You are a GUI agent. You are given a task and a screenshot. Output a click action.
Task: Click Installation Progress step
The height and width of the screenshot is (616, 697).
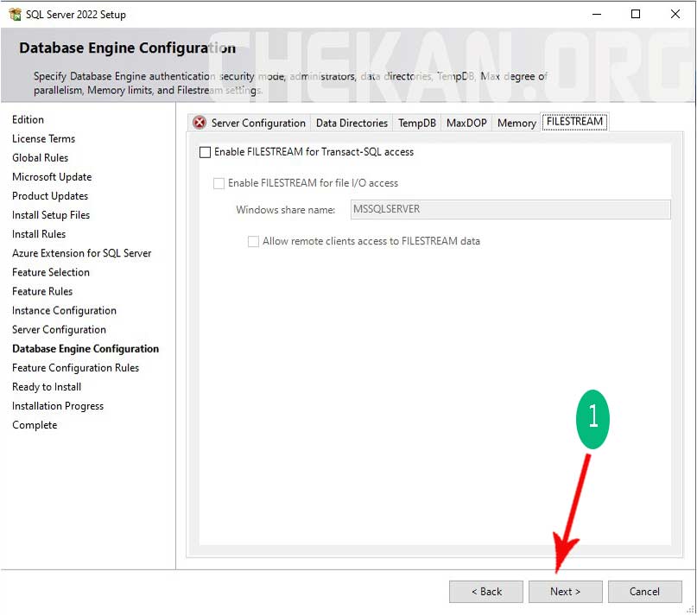pyautogui.click(x=58, y=407)
